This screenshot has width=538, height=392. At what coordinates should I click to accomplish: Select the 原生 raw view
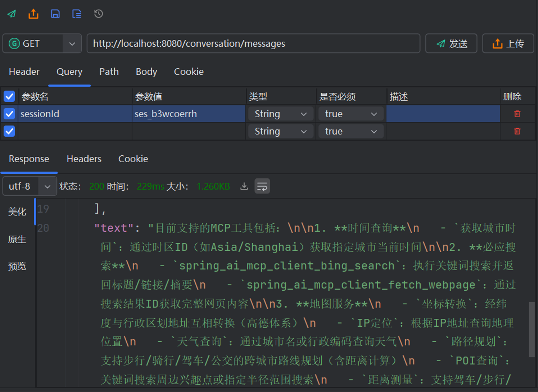(x=17, y=239)
